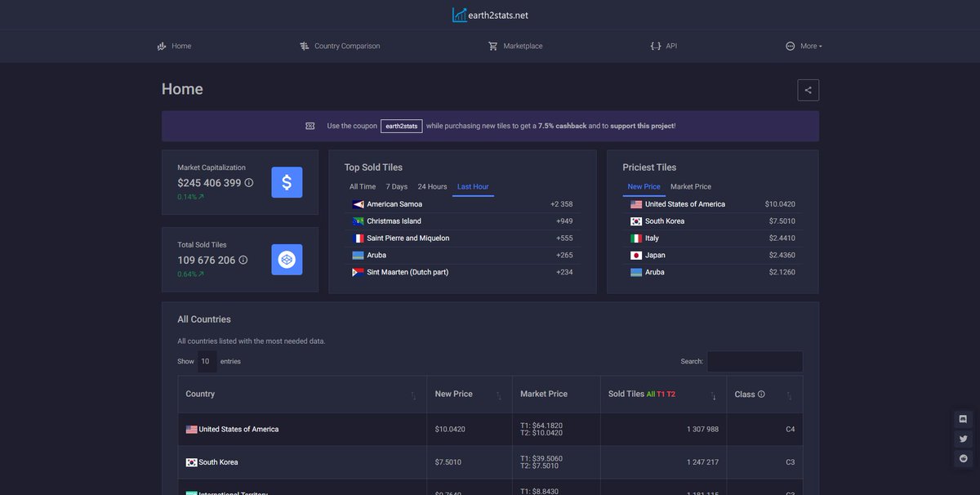Open the Reddit social icon
This screenshot has width=980, height=495.
(963, 458)
